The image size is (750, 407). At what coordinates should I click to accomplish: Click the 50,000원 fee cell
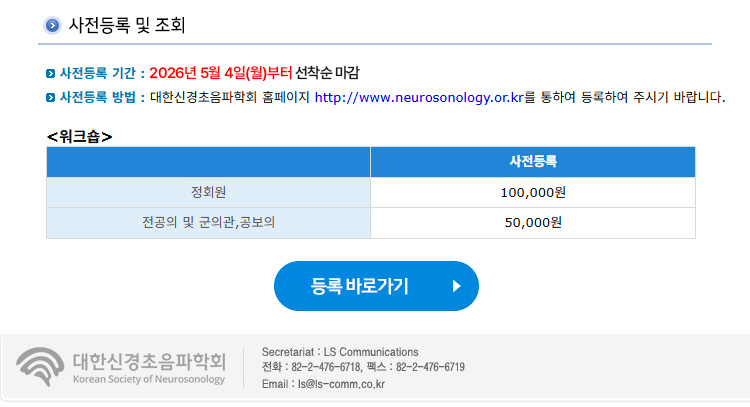pos(532,222)
